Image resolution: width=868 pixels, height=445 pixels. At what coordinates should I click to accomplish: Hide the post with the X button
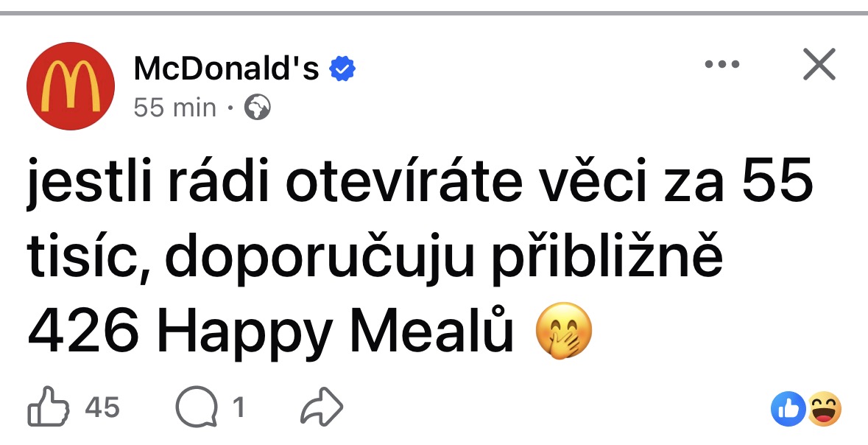[x=819, y=64]
